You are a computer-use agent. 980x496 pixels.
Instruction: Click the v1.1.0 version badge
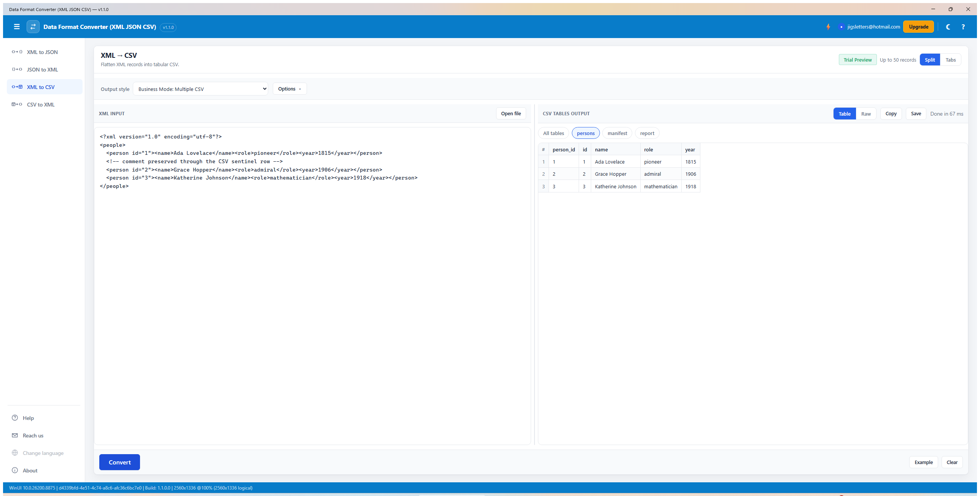168,27
